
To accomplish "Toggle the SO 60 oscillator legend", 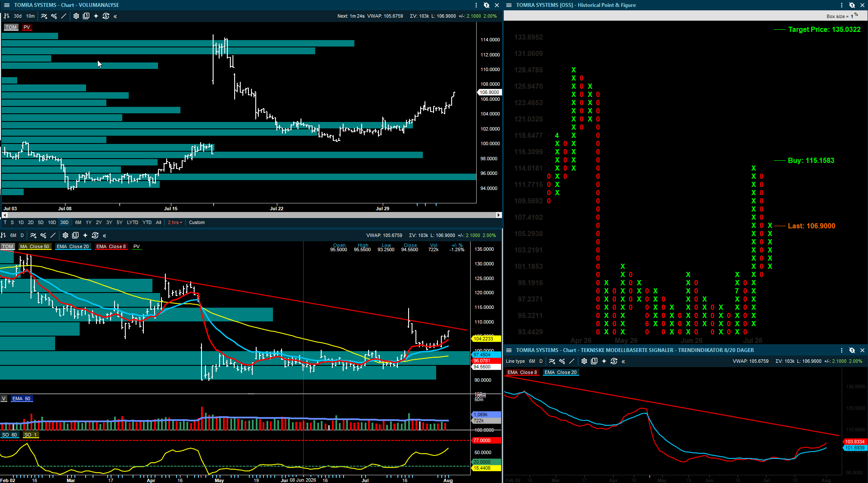I will [9, 435].
